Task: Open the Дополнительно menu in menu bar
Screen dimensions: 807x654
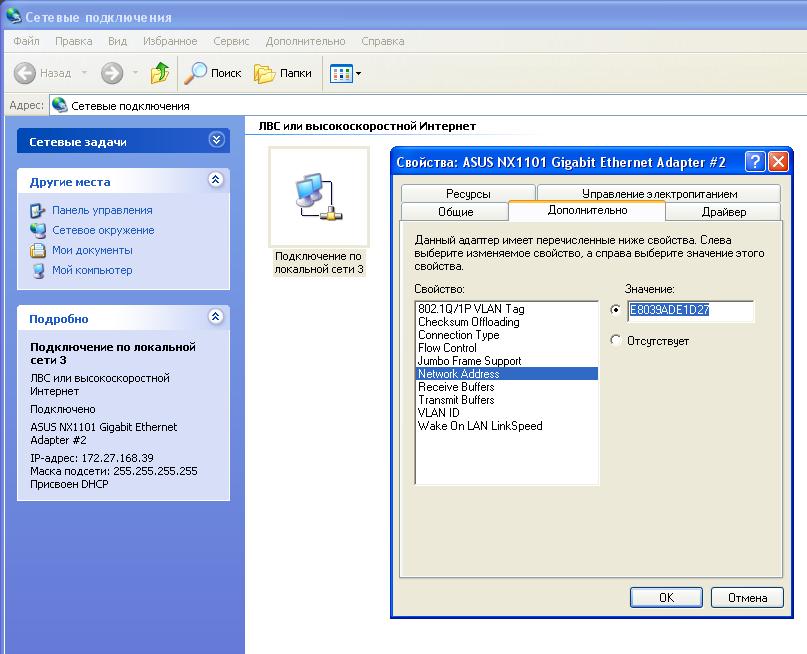Action: pos(305,41)
